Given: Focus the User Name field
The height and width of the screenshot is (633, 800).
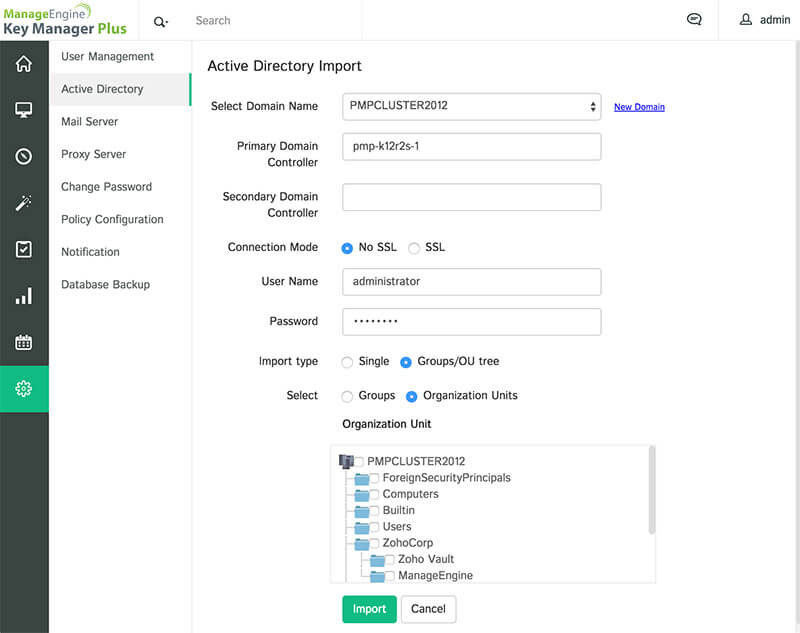Looking at the screenshot, I should [x=471, y=282].
